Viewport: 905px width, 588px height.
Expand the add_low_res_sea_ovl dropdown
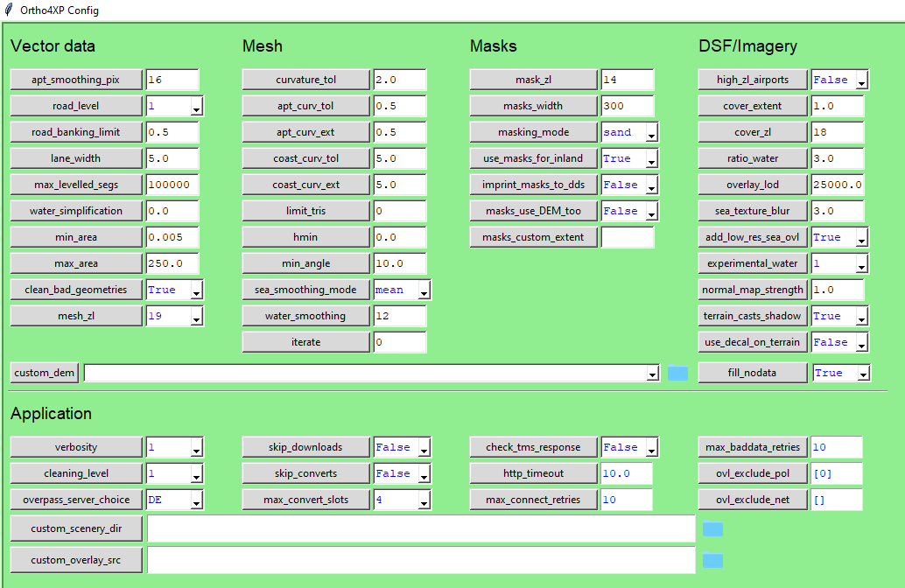pyautogui.click(x=861, y=238)
